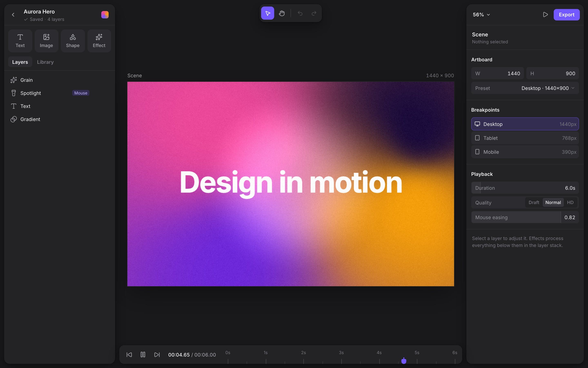Click the Duration slider field
Viewport: 588px width, 368px height.
pos(525,188)
